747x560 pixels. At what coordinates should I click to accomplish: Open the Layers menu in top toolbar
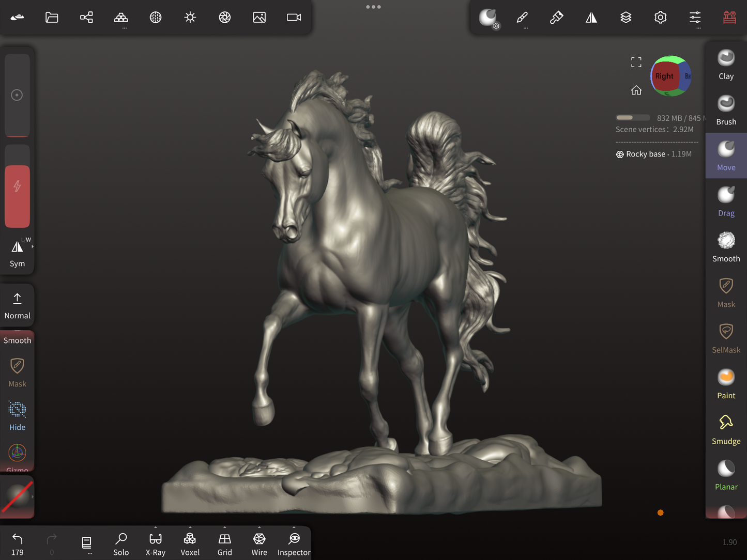point(626,18)
